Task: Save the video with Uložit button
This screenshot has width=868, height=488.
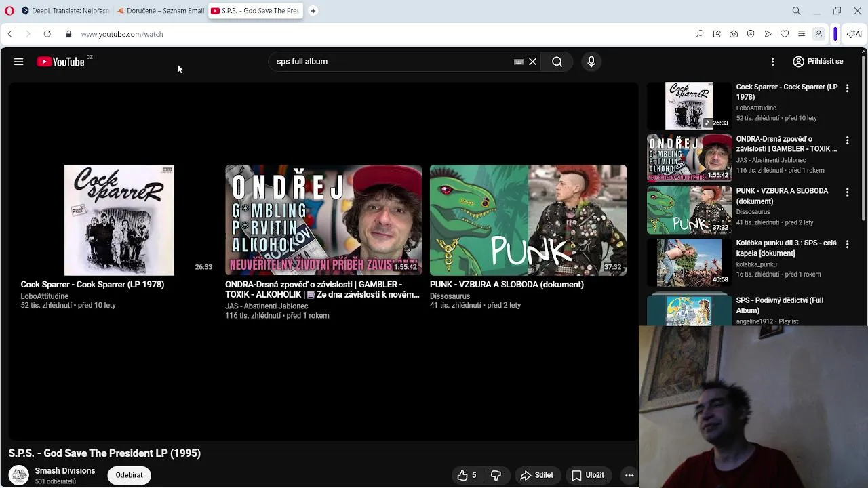Action: pyautogui.click(x=588, y=475)
